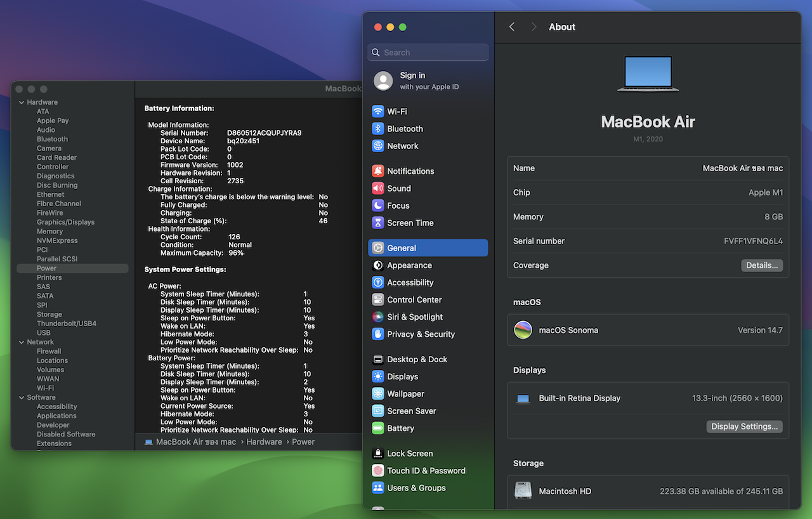The height and width of the screenshot is (519, 812).
Task: Open the Screen Time hourglass icon
Action: [378, 223]
